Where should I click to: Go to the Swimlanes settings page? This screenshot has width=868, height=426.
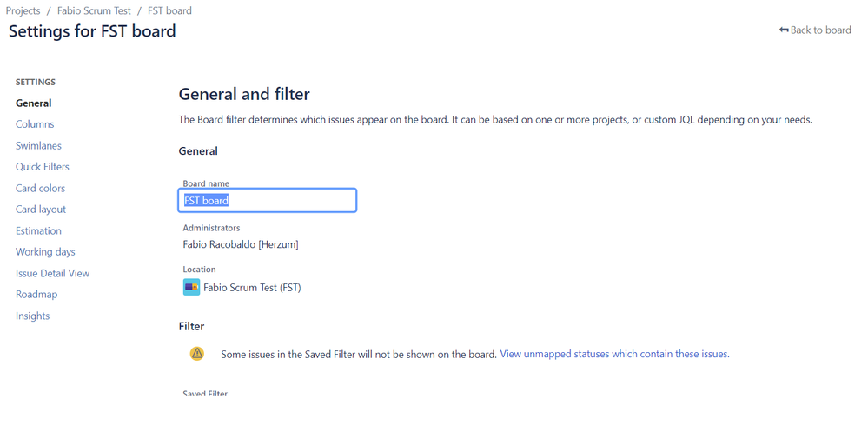tap(39, 146)
